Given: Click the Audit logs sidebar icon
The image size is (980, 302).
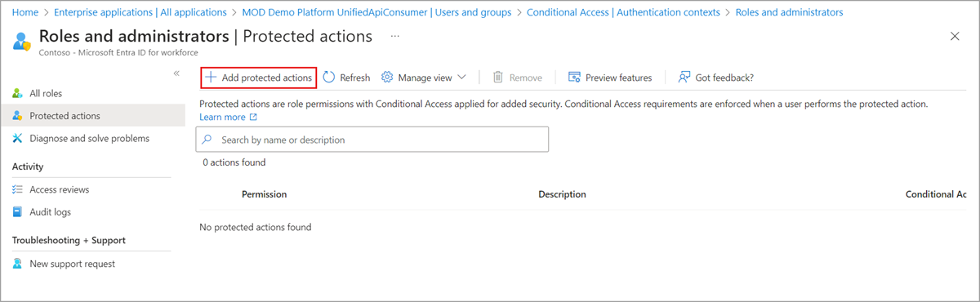Looking at the screenshot, I should [x=18, y=212].
